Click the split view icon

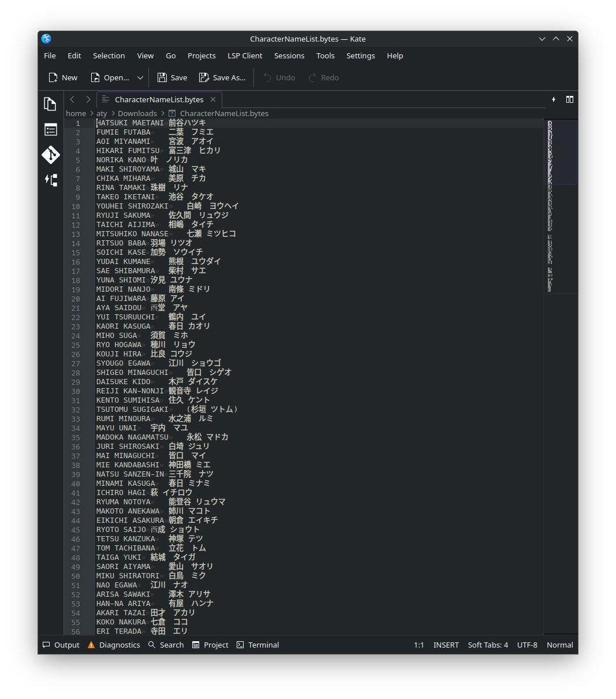tap(570, 99)
